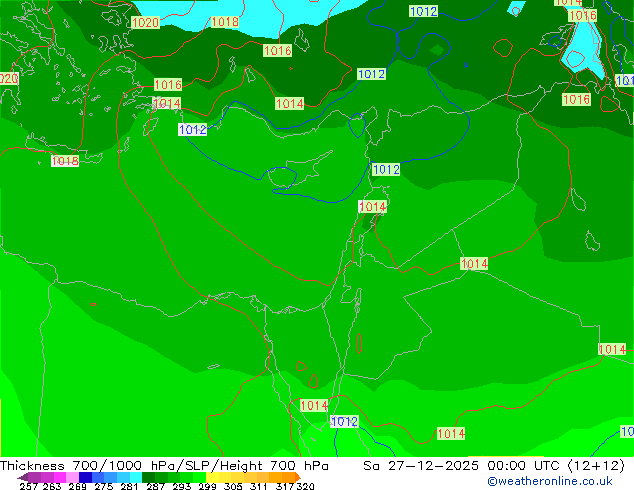This screenshot has height=490, width=634.
Task: Click the purple arrow at the legend's left end
Action: click(x=23, y=477)
